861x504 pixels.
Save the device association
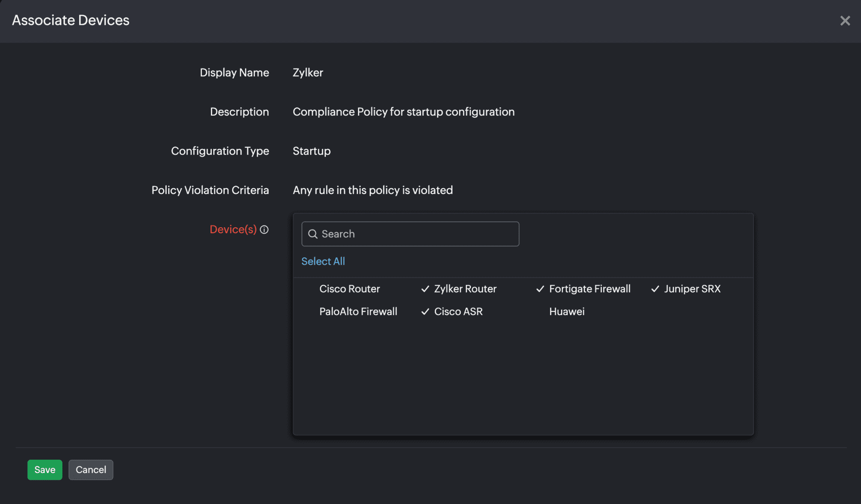tap(45, 470)
